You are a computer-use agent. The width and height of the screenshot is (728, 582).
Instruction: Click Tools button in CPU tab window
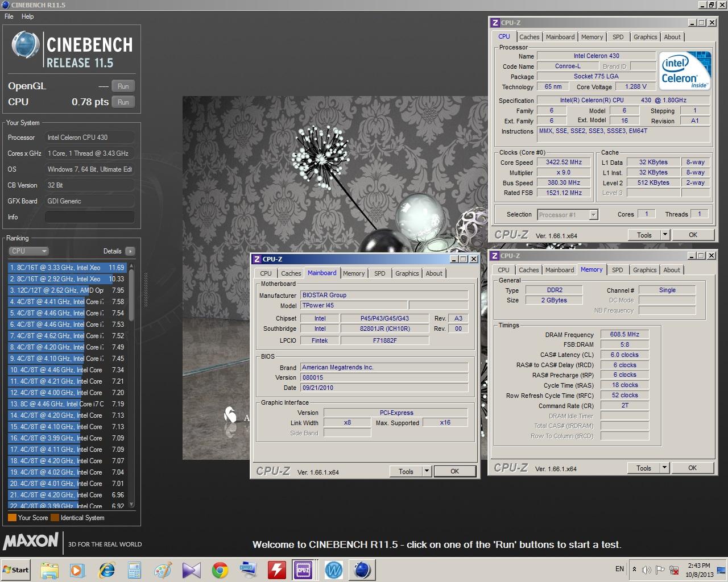(644, 235)
